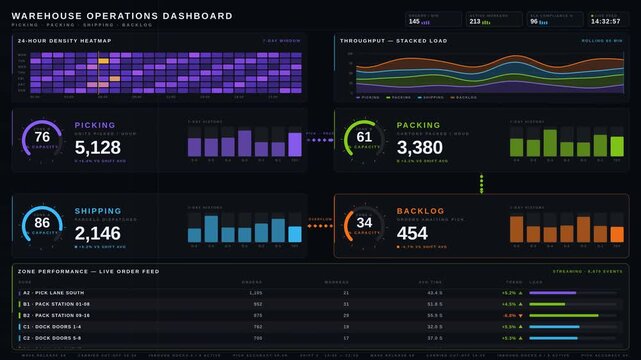Click the Warehouse Operations Dashboard title
Viewport: 641px width, 360px height.
[122, 16]
